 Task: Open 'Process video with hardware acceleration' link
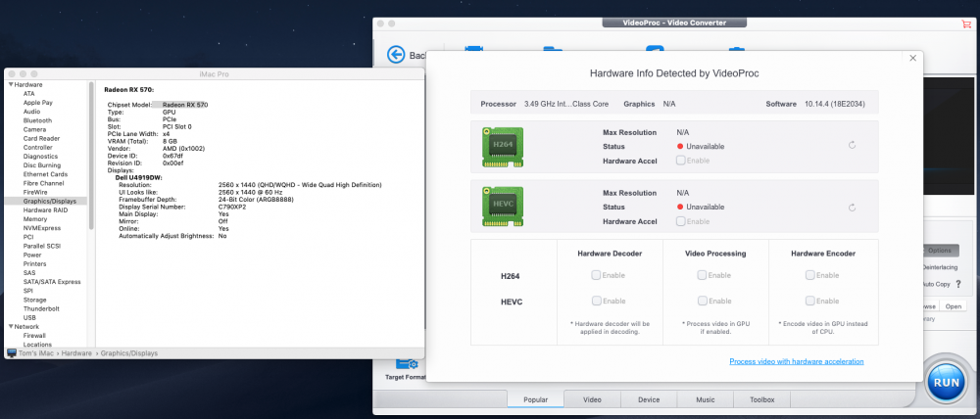796,361
